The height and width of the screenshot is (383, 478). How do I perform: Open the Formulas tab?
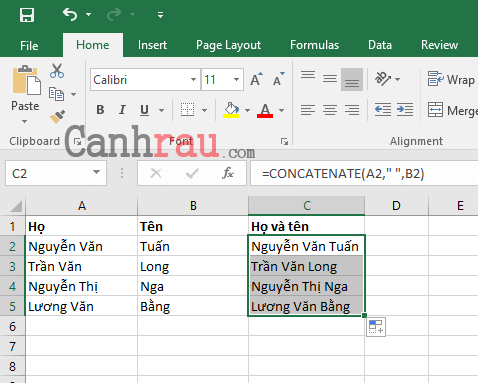click(x=314, y=45)
